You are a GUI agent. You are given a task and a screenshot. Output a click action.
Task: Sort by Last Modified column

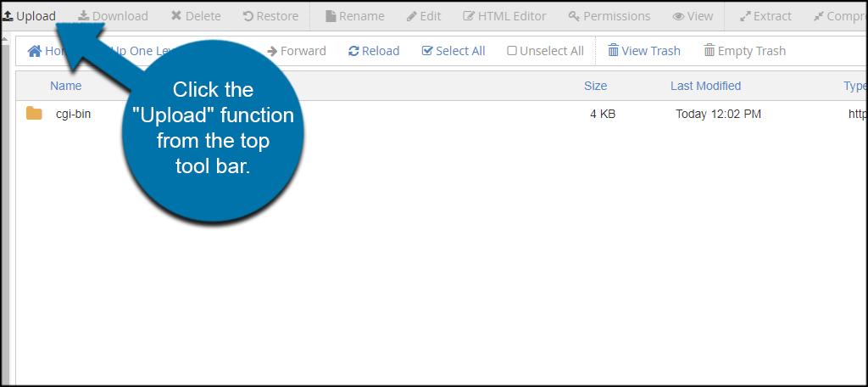706,86
